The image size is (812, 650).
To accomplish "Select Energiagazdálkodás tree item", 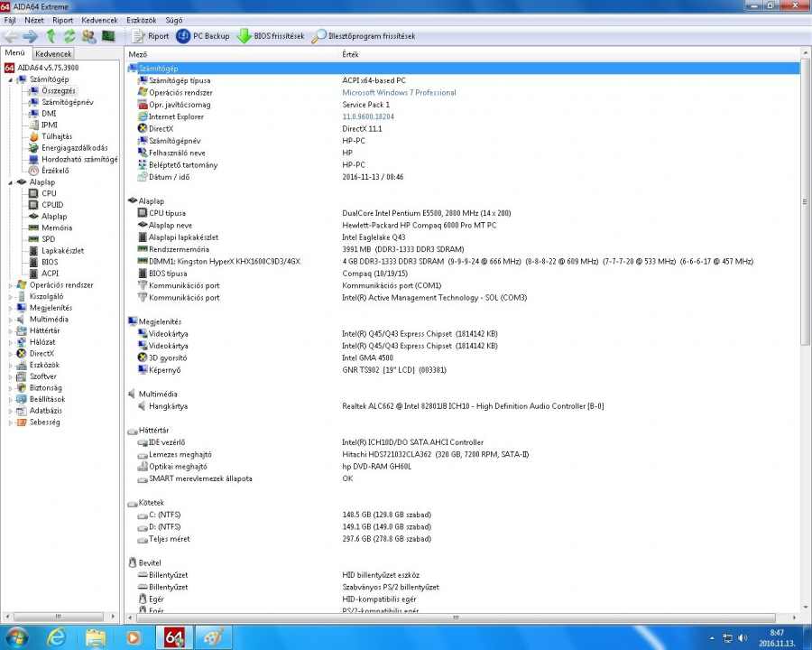I will (75, 148).
